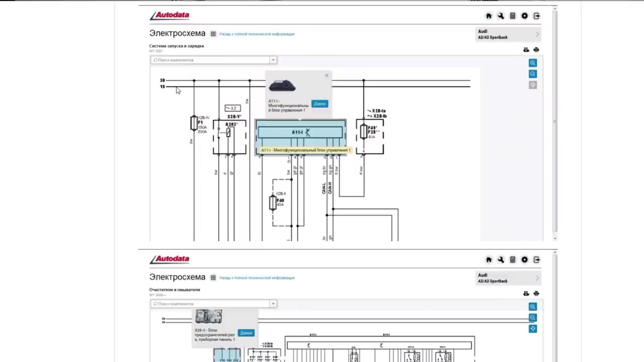Open grid menu icon beside lower Электросхема
Viewport: 644px width, 362px height.
click(x=213, y=278)
